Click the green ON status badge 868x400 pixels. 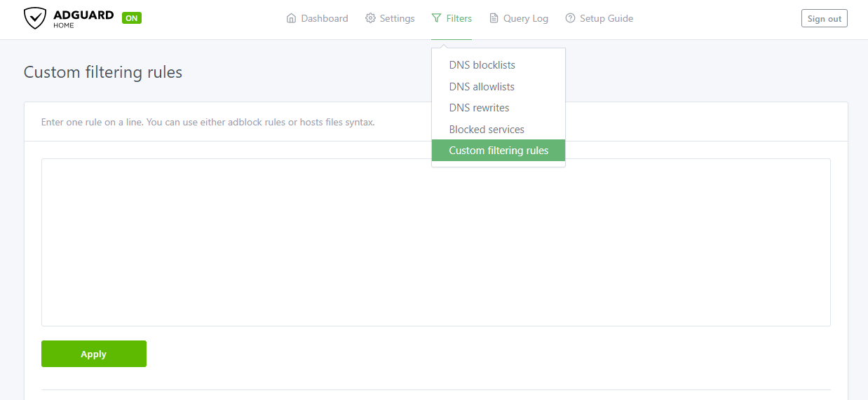132,18
